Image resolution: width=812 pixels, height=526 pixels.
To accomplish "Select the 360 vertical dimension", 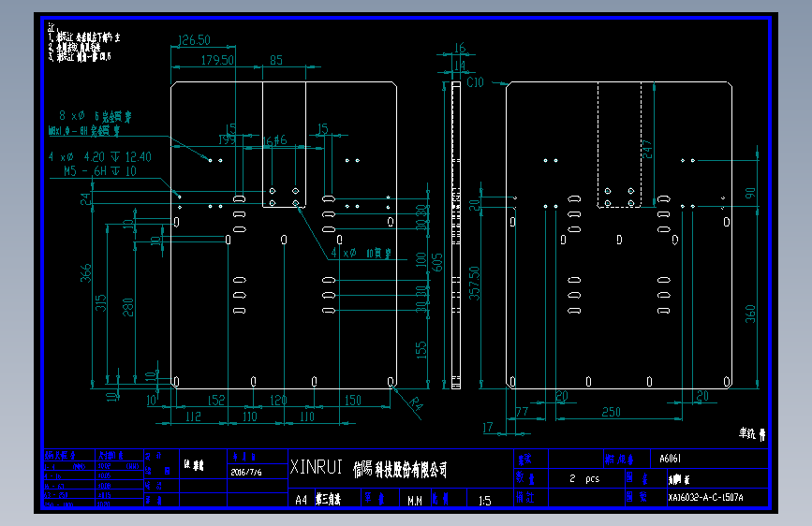I will (750, 314).
